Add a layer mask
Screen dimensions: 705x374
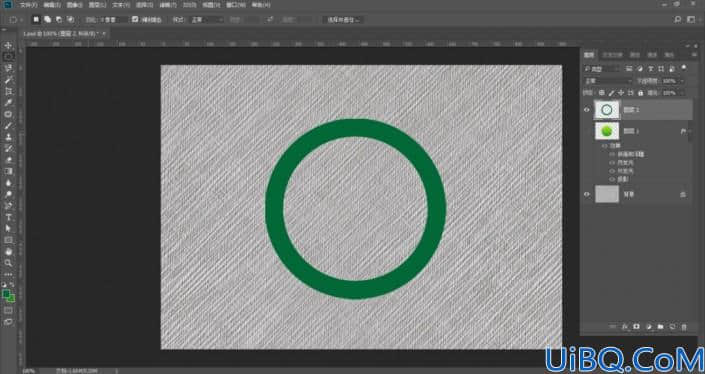[x=637, y=327]
